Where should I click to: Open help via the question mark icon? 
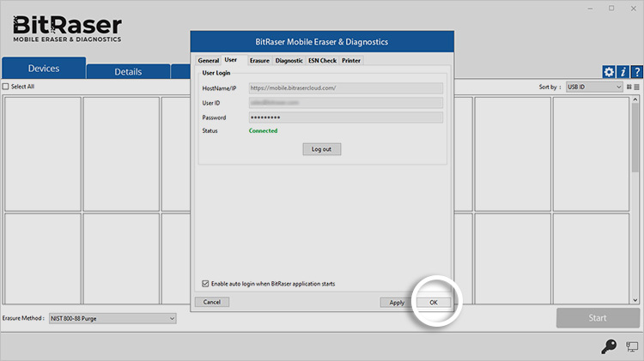(637, 72)
